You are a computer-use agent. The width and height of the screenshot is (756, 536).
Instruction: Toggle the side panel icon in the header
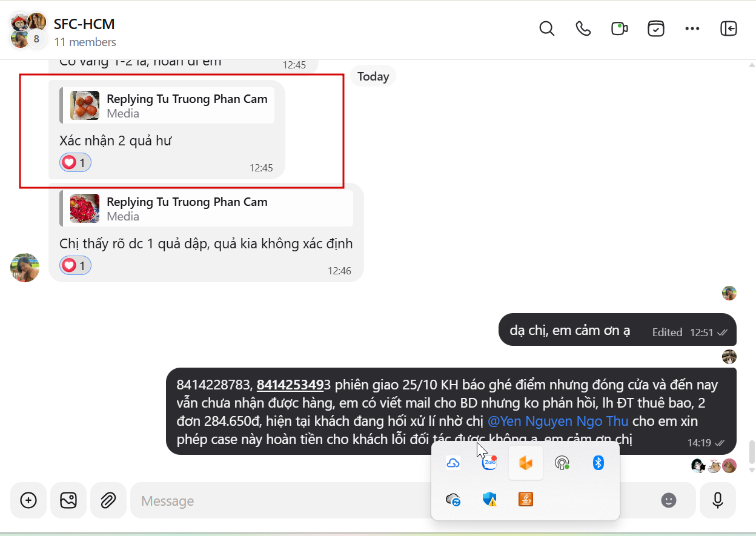(x=728, y=28)
